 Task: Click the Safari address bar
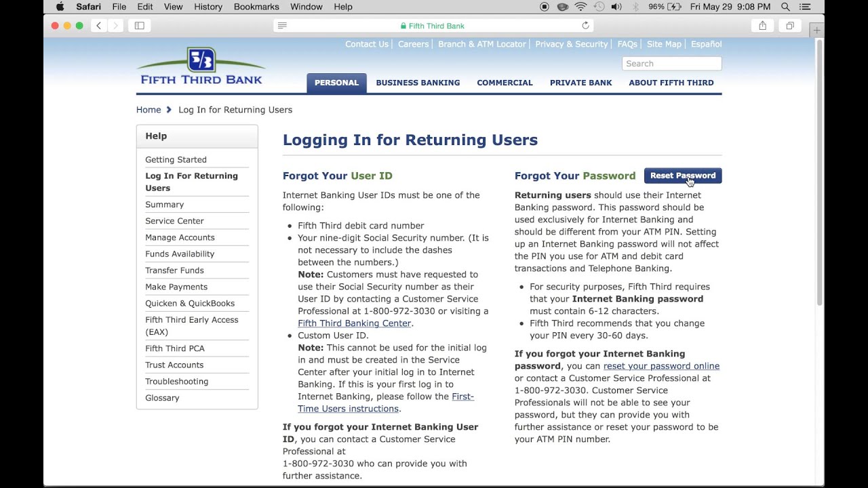[x=433, y=26]
